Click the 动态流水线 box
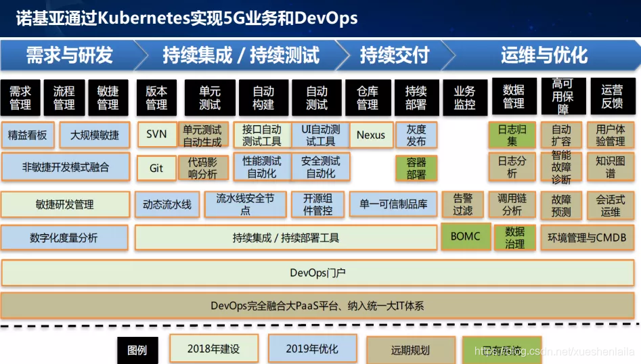 (x=167, y=204)
